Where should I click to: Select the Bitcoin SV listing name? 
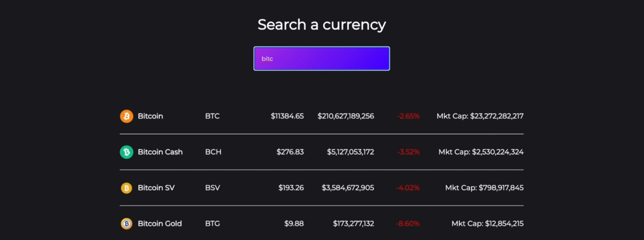point(156,188)
